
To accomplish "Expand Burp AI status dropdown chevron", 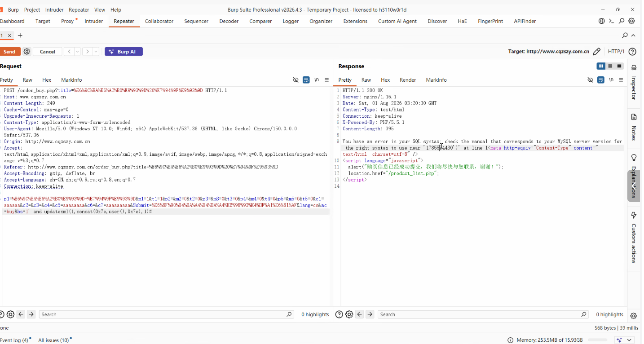I will (630, 340).
